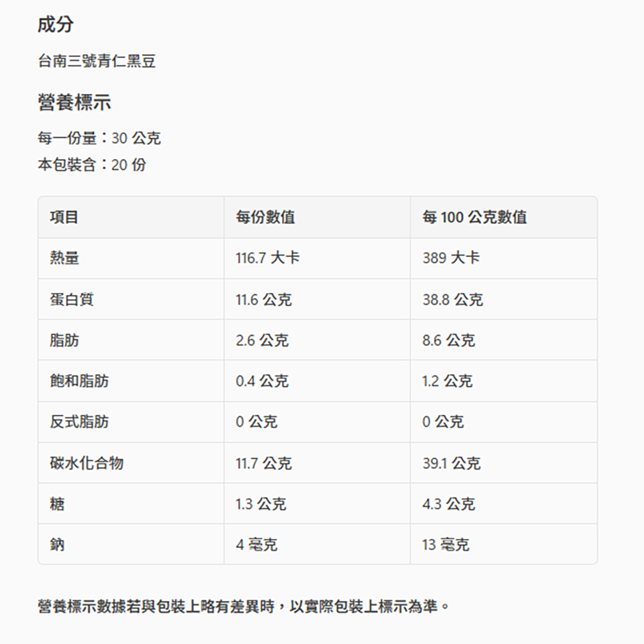Viewport: 644px width, 644px height.
Task: Select the 本包裝含：20 份 line
Action: pyautogui.click(x=92, y=165)
